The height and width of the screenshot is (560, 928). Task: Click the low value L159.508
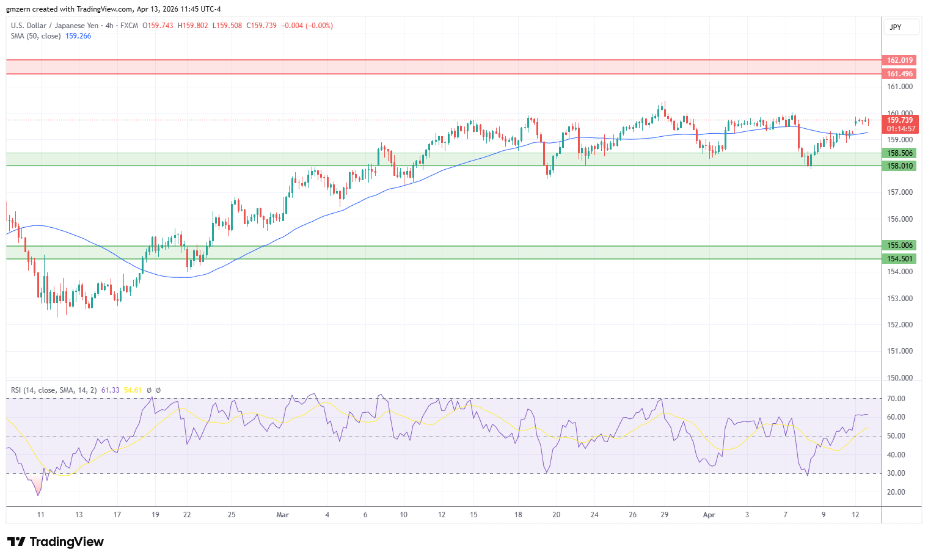(227, 26)
